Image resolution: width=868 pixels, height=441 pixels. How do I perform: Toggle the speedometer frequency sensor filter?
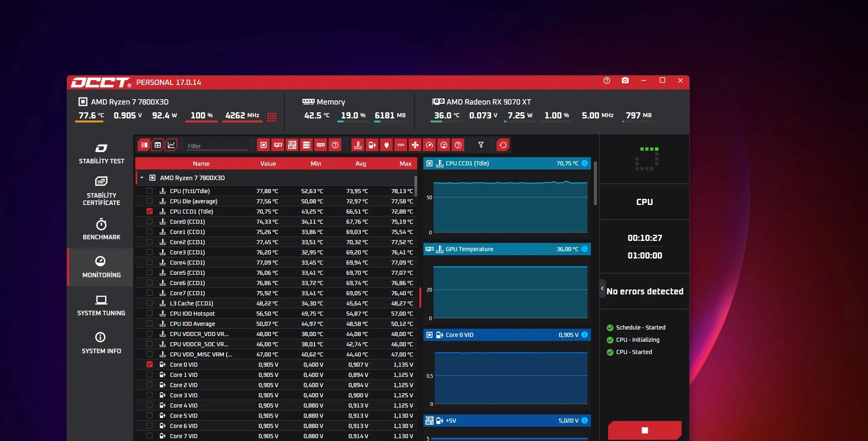click(x=430, y=145)
